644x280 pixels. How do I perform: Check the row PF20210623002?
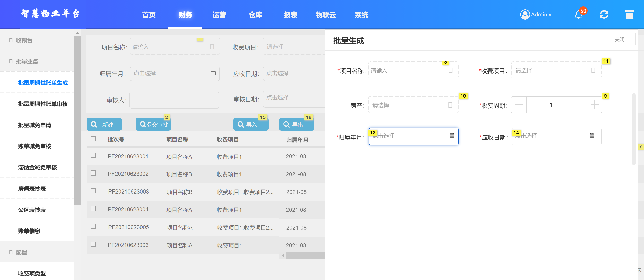[x=93, y=173]
